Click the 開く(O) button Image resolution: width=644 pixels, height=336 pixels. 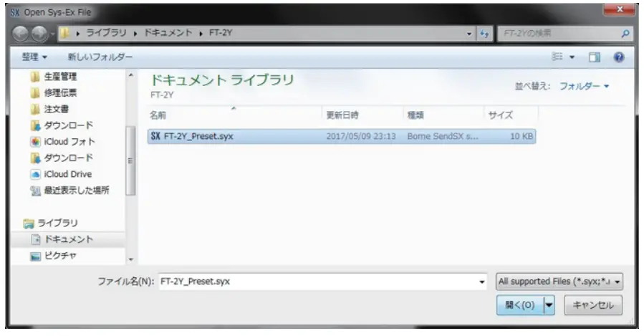(x=520, y=305)
